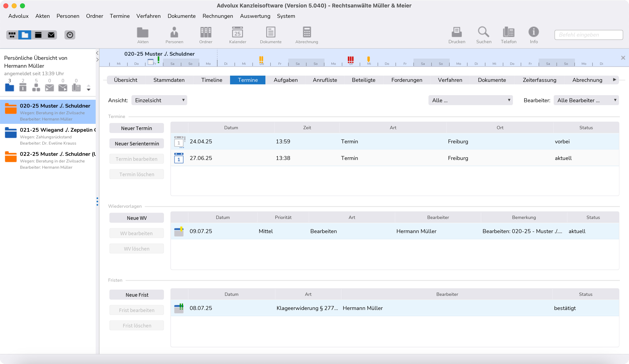Click red triple exclamation timeline marker
This screenshot has width=629, height=364.
[351, 59]
